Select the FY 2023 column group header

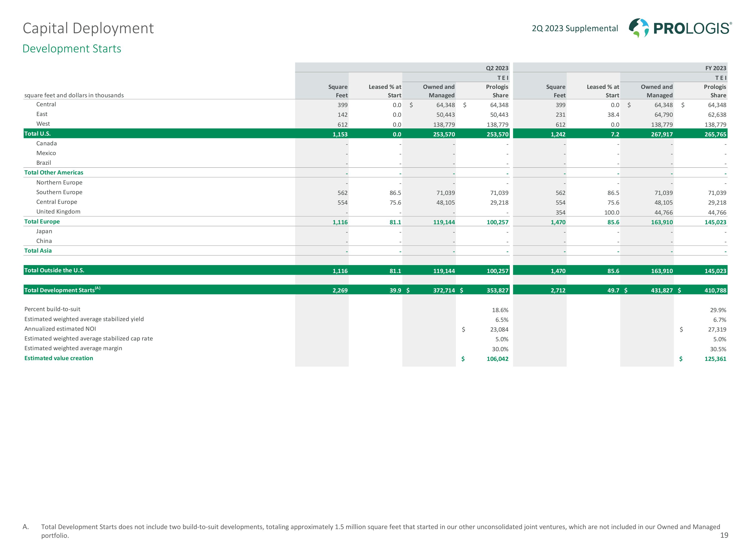coord(715,68)
